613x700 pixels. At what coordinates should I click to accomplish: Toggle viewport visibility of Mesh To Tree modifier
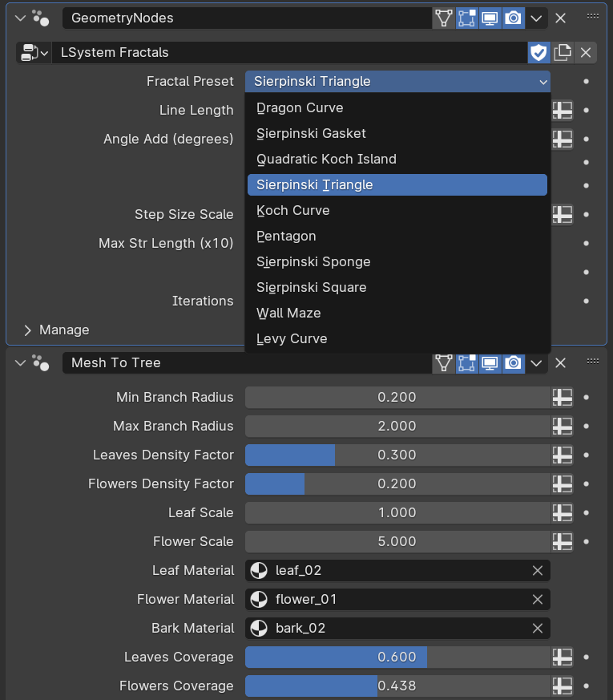tap(490, 363)
